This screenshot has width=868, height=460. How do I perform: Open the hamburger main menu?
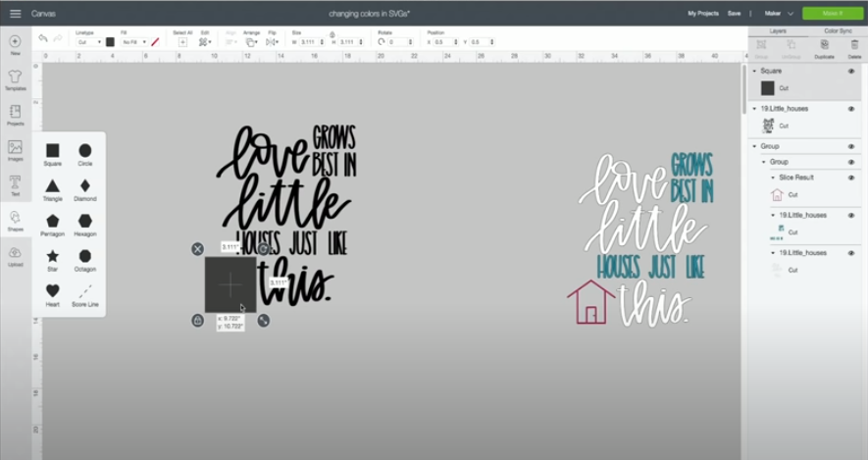15,14
